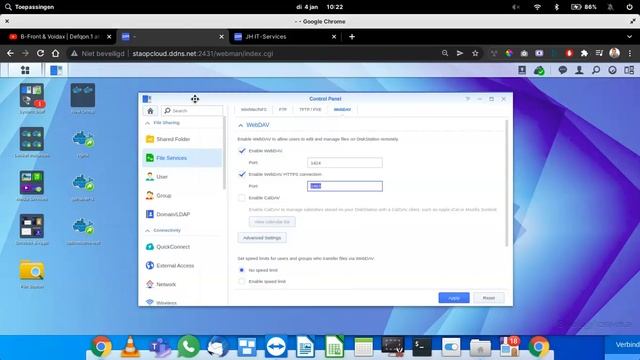This screenshot has height=360, width=640.
Task: Open Toepassingen menu in top bar
Action: click(x=29, y=7)
